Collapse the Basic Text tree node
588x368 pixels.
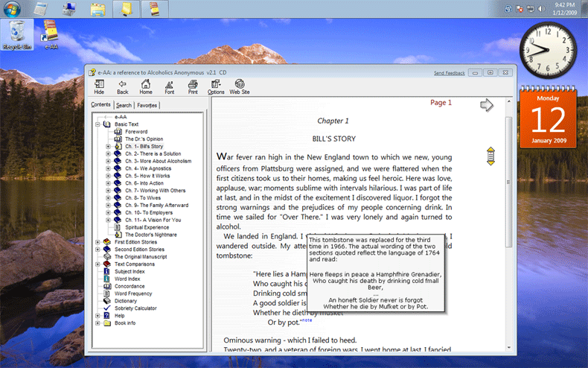coord(98,124)
